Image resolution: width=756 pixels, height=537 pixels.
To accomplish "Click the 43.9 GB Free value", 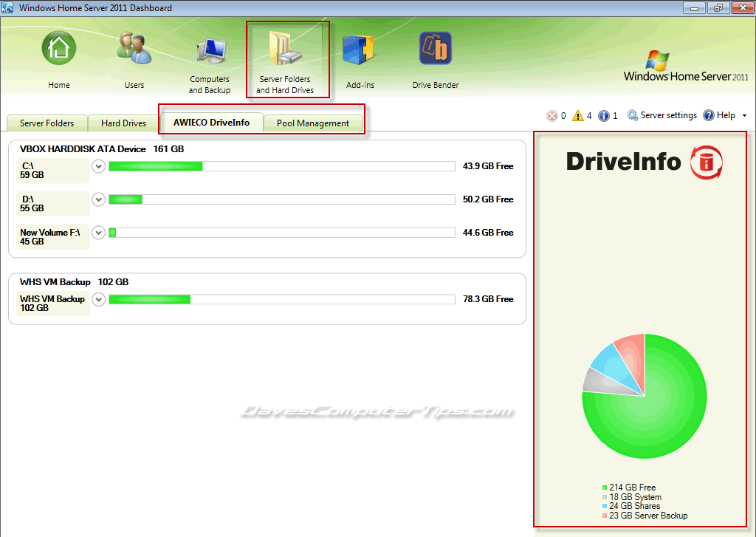I will [x=488, y=166].
